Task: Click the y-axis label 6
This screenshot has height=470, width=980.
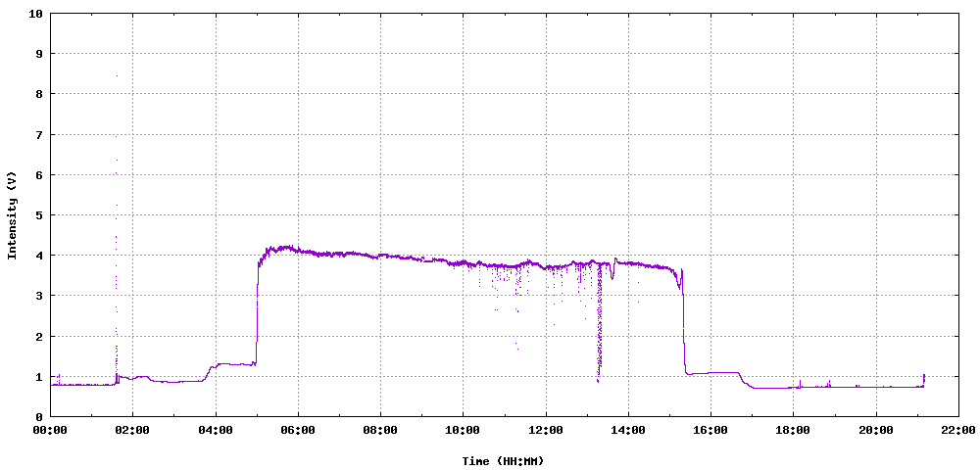Action: point(39,174)
